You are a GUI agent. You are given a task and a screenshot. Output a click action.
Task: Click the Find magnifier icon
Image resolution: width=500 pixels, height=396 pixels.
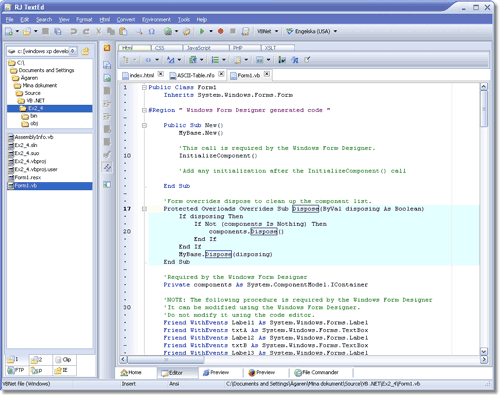139,31
